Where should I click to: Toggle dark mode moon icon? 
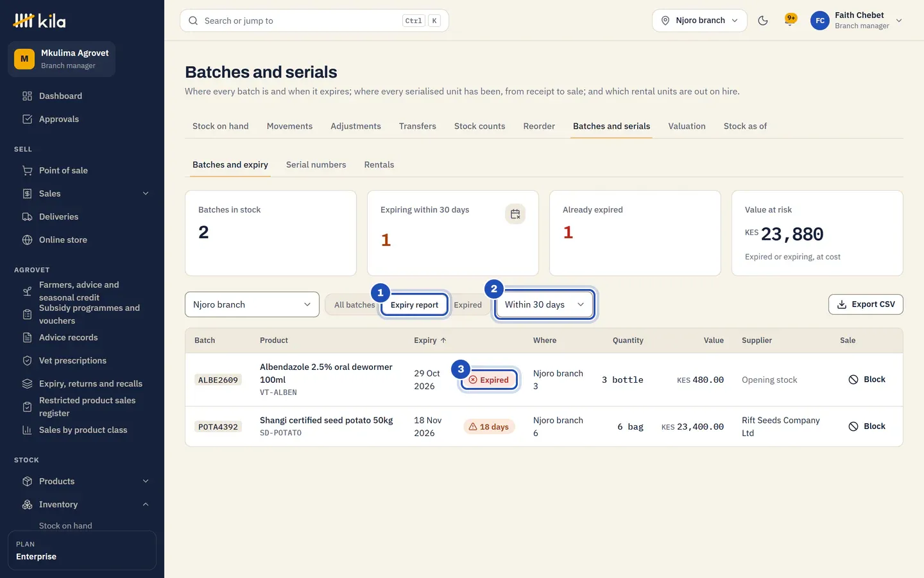click(x=763, y=21)
